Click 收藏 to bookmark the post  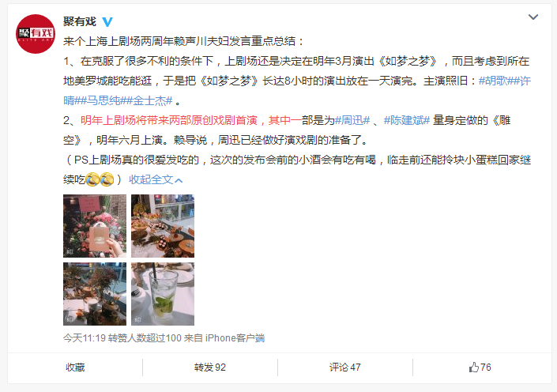point(75,367)
